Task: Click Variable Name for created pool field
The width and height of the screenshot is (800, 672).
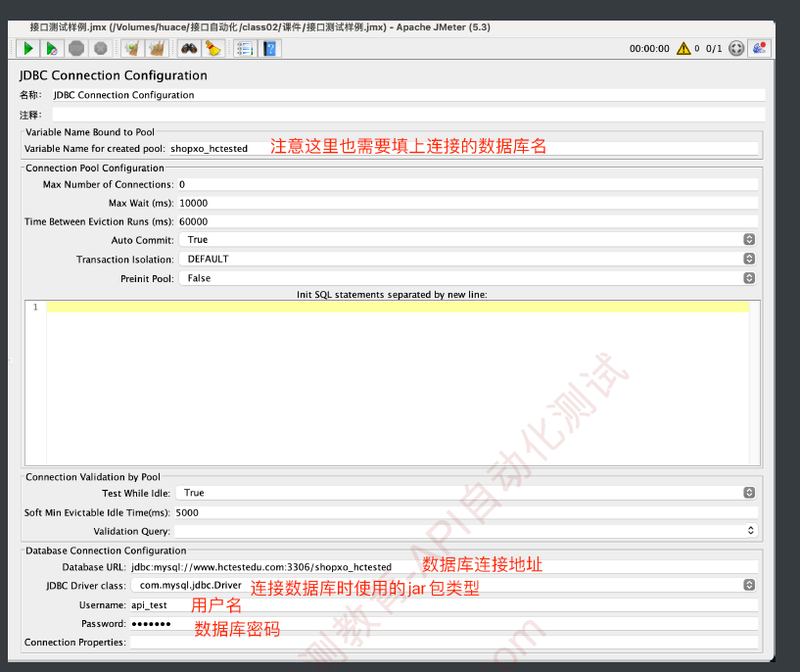Action: click(x=463, y=149)
